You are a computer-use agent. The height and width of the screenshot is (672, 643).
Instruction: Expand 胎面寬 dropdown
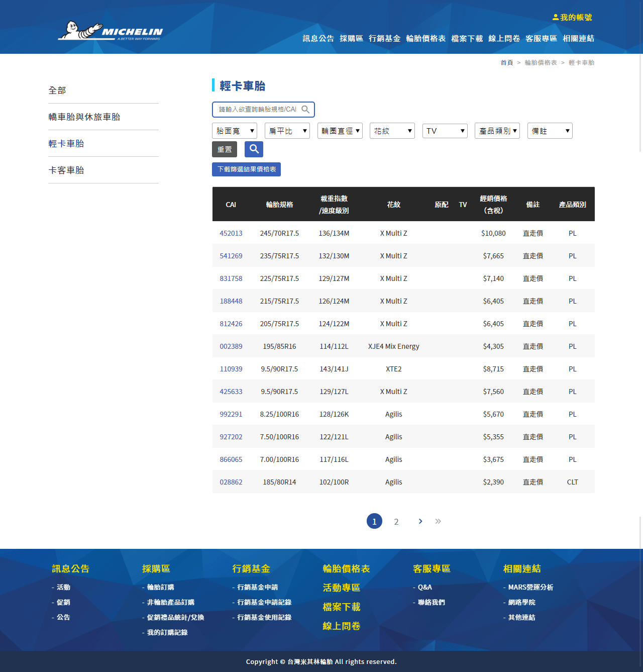(235, 131)
